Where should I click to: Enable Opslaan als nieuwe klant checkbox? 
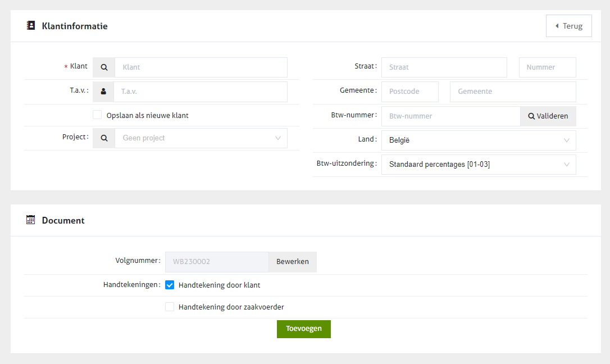pyautogui.click(x=97, y=115)
